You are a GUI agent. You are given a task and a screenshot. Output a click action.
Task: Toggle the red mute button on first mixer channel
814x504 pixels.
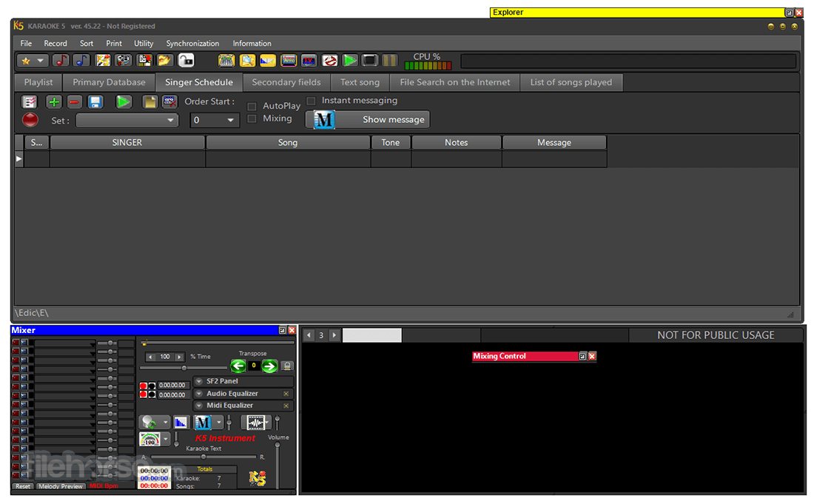point(16,343)
